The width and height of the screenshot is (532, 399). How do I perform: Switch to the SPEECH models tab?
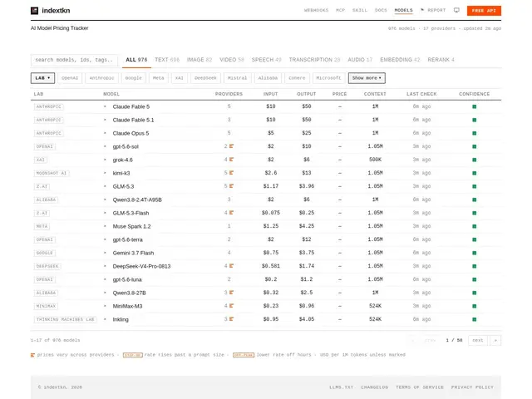pyautogui.click(x=266, y=60)
